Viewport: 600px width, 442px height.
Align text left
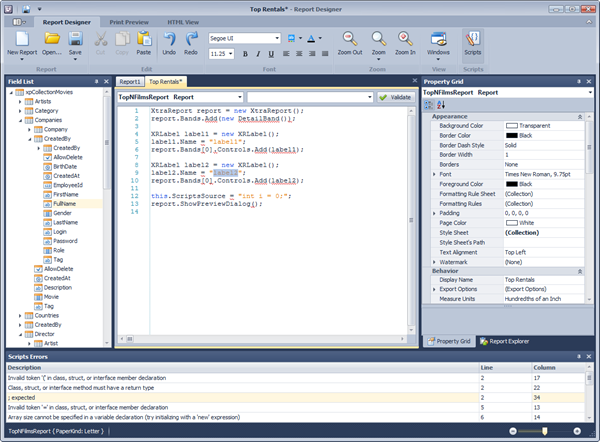[x=286, y=54]
